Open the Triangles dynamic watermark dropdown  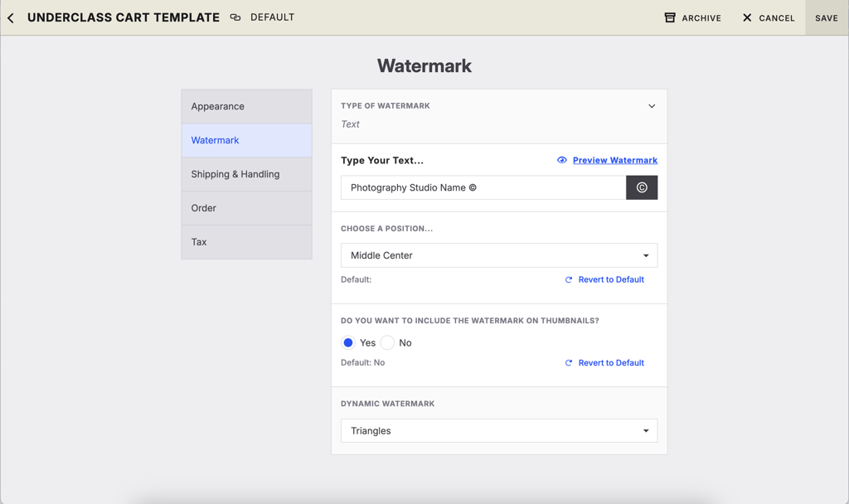point(499,431)
